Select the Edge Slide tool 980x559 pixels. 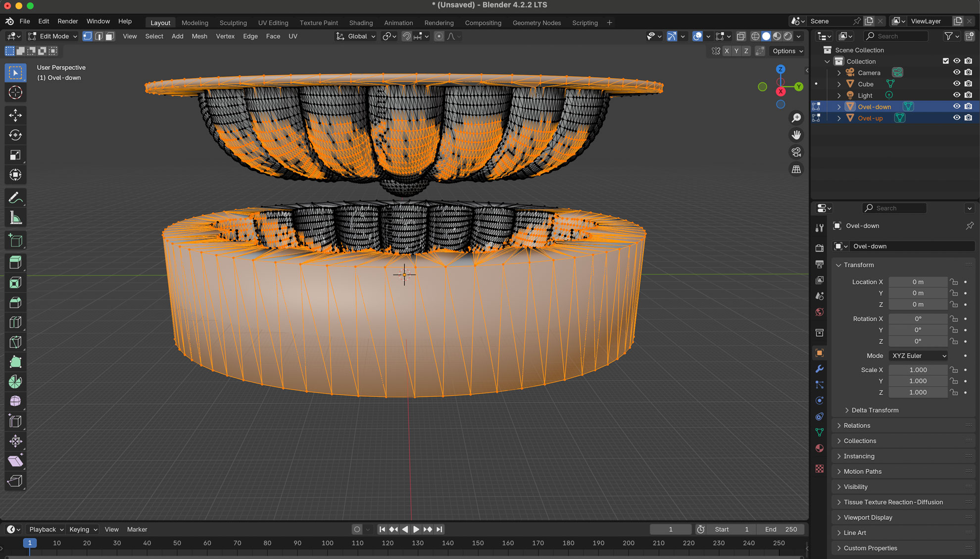[15, 421]
